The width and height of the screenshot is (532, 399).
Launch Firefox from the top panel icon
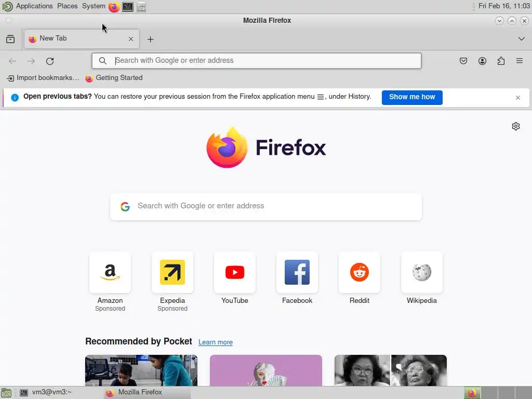pyautogui.click(x=114, y=6)
